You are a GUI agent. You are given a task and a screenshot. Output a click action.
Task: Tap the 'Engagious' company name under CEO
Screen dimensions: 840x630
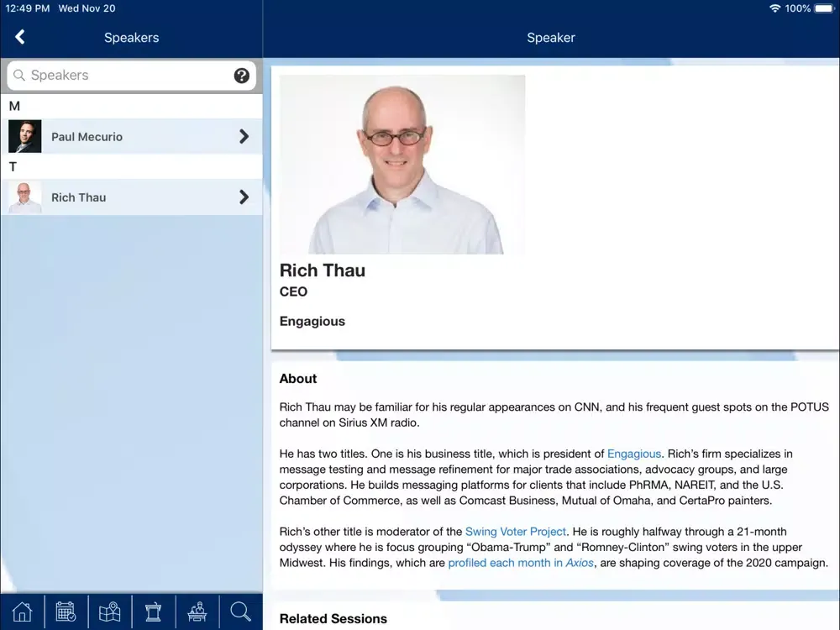(x=312, y=321)
